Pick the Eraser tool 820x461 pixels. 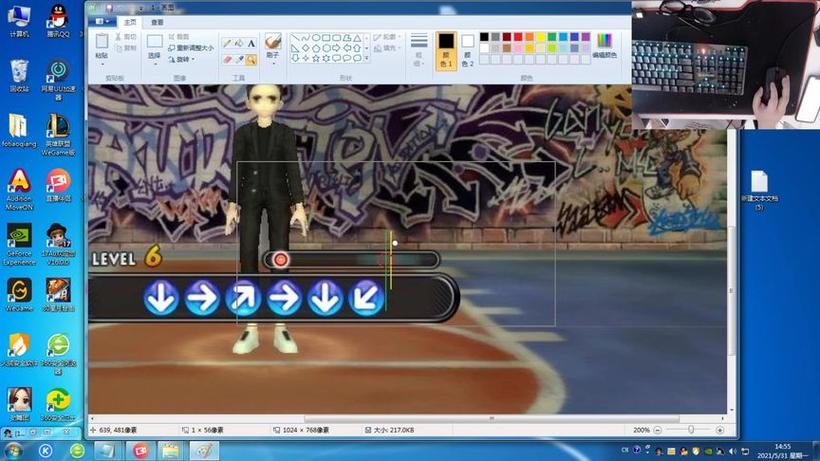(x=227, y=59)
